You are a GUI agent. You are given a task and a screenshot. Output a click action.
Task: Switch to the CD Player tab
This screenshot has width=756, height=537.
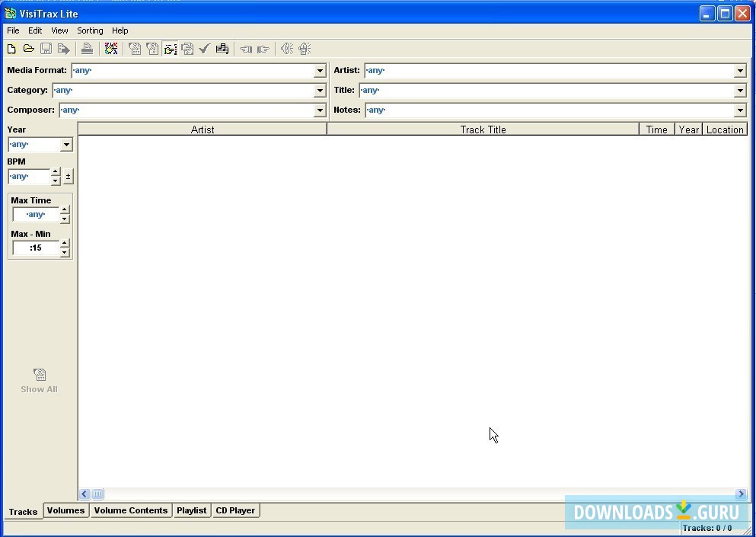coord(235,510)
